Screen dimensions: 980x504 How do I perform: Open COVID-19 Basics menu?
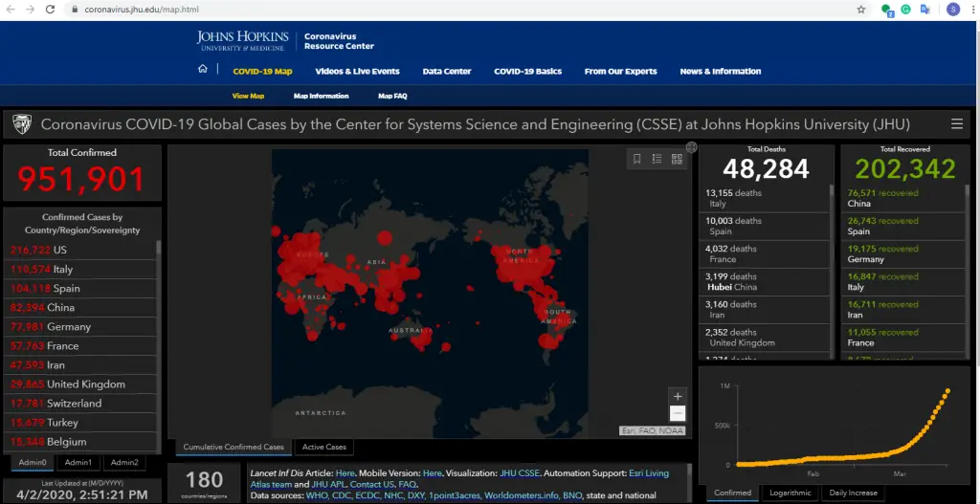click(x=527, y=71)
